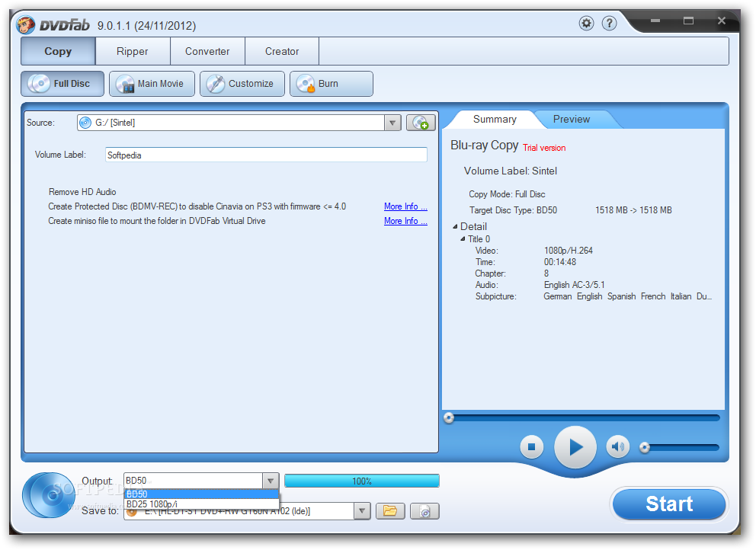Viewport: 756px width, 550px height.
Task: Expand the Save to dropdown arrow
Action: tap(363, 511)
